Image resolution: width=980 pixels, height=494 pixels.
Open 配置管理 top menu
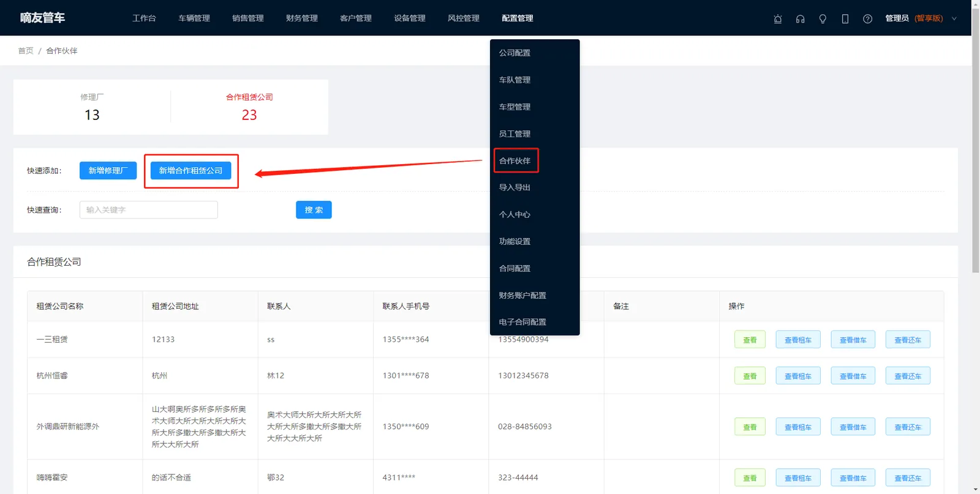tap(518, 18)
